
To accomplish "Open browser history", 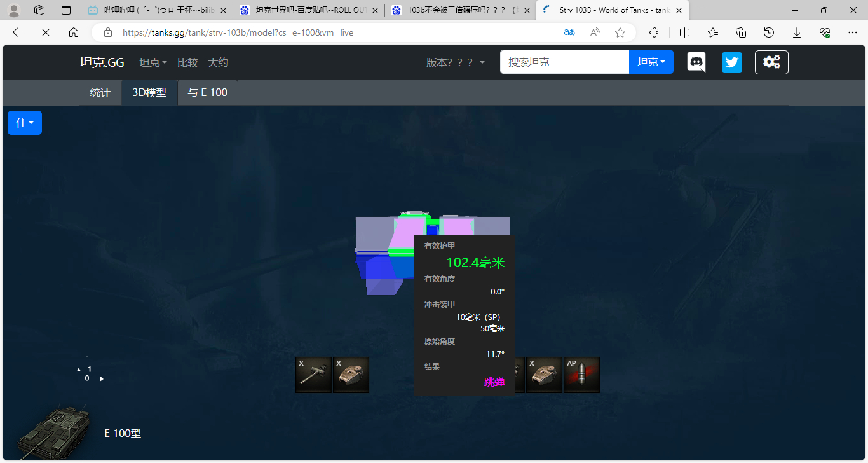I will 769,32.
